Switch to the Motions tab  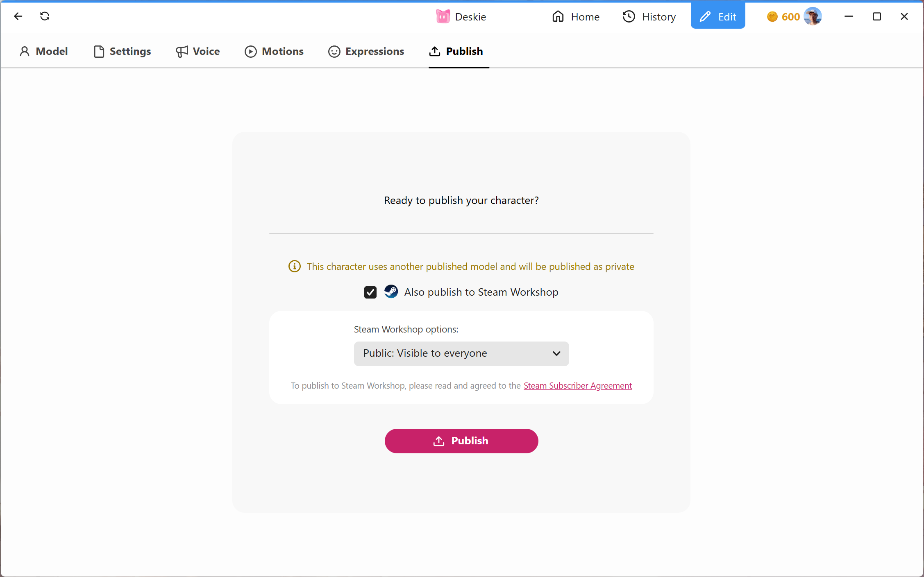pos(274,51)
